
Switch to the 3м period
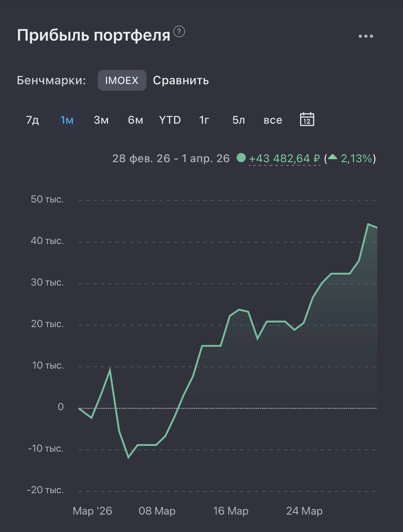pos(101,120)
